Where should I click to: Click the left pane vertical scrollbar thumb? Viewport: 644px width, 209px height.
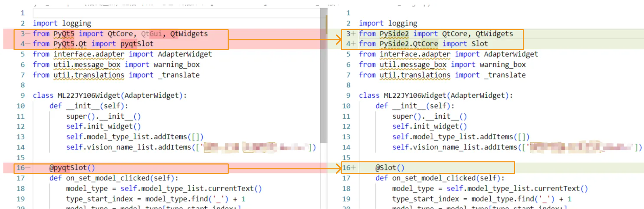324,77
